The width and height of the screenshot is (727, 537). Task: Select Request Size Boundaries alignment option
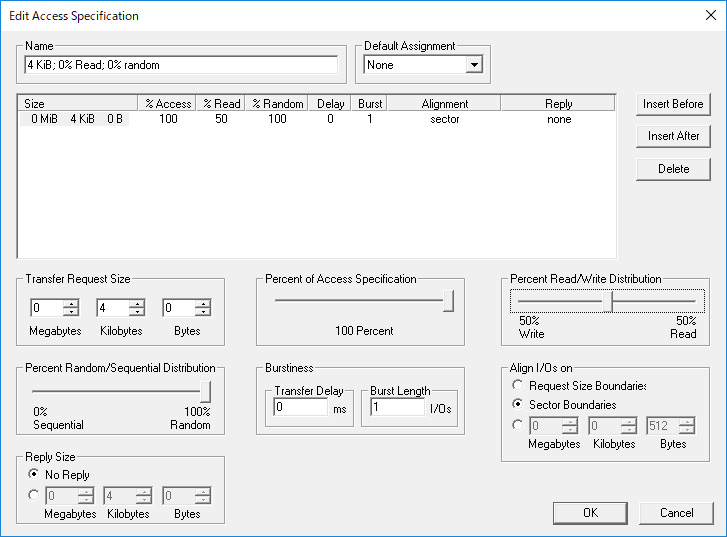[517, 386]
